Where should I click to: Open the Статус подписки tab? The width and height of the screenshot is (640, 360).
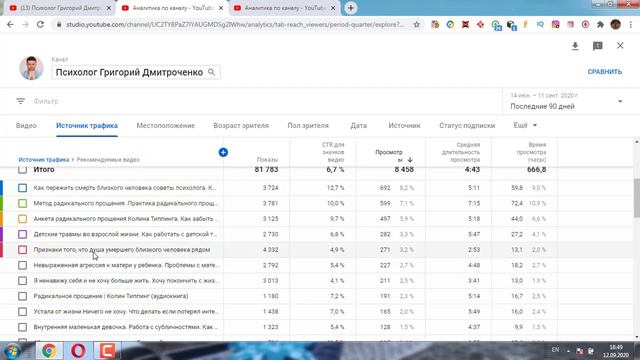(x=467, y=126)
